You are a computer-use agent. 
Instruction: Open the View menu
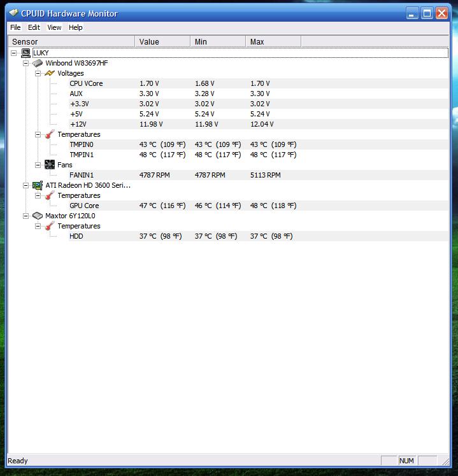click(x=54, y=27)
